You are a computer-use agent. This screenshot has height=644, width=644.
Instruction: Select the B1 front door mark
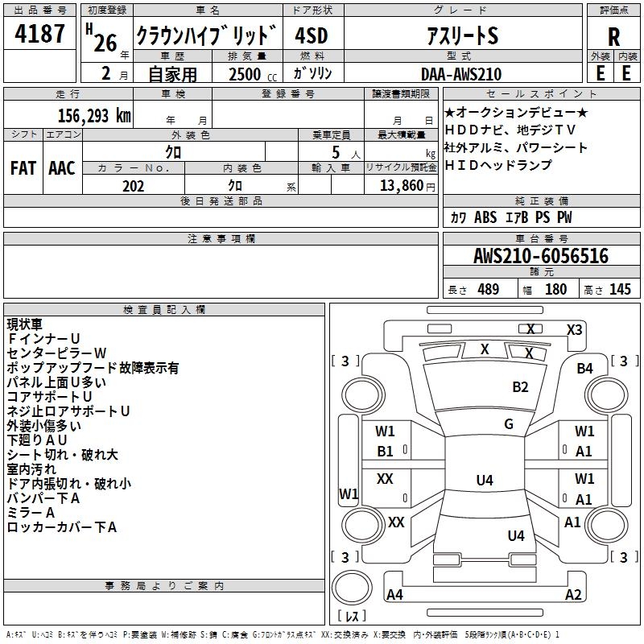[x=386, y=452]
